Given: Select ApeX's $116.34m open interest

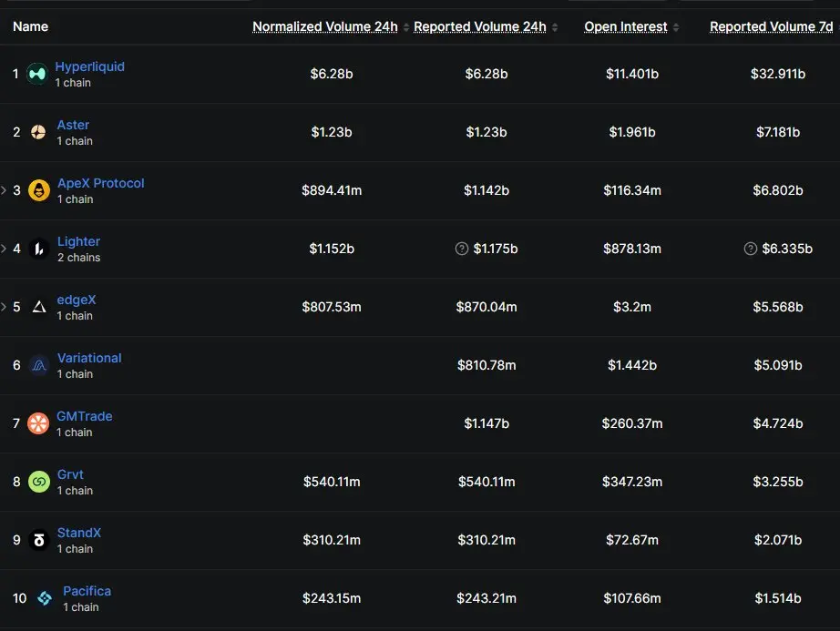Looking at the screenshot, I should pos(632,190).
